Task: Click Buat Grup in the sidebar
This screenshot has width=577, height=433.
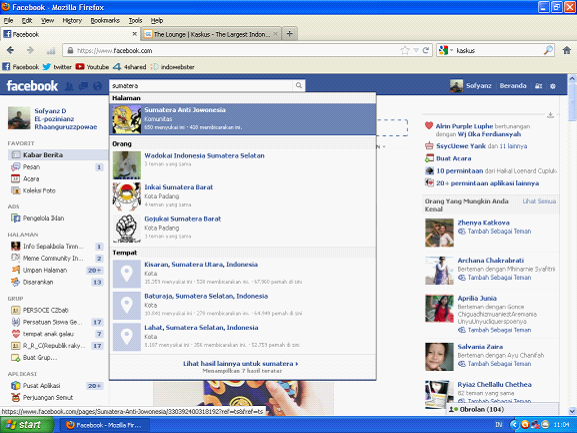Action: click(40, 358)
